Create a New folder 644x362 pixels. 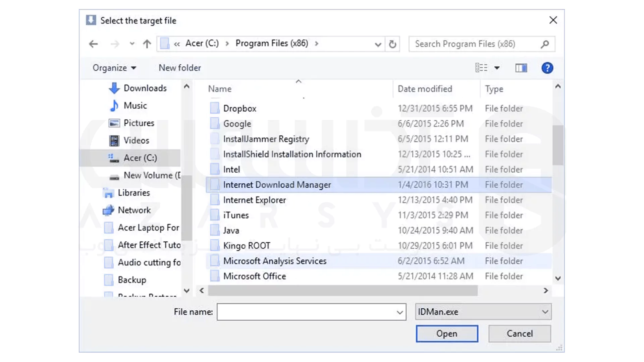pos(180,68)
